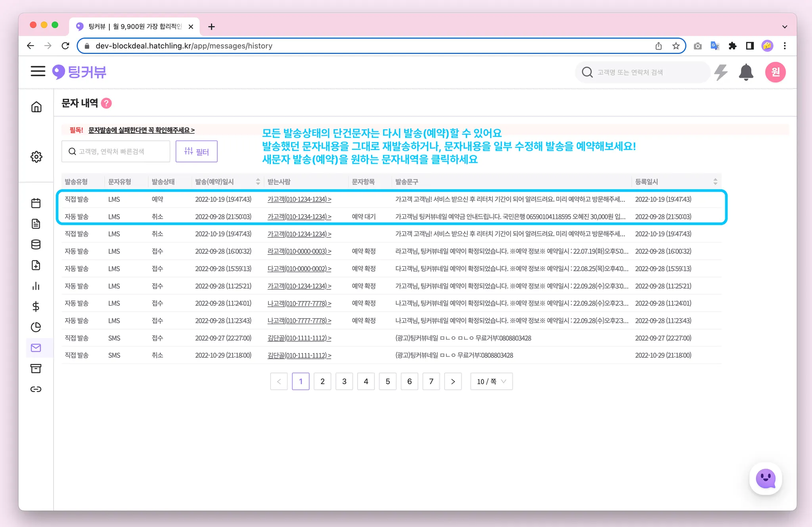Open settings gear in sidebar
This screenshot has height=527, width=812.
tap(36, 157)
